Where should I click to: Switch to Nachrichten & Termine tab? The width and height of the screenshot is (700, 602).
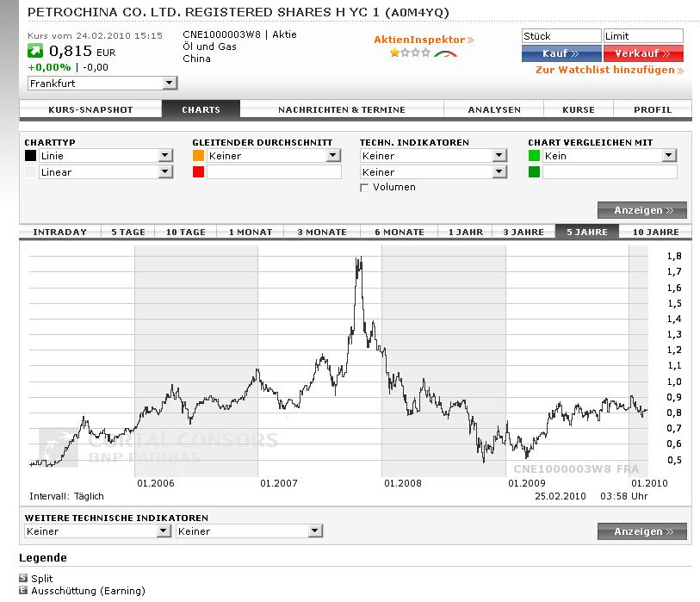[x=342, y=109]
